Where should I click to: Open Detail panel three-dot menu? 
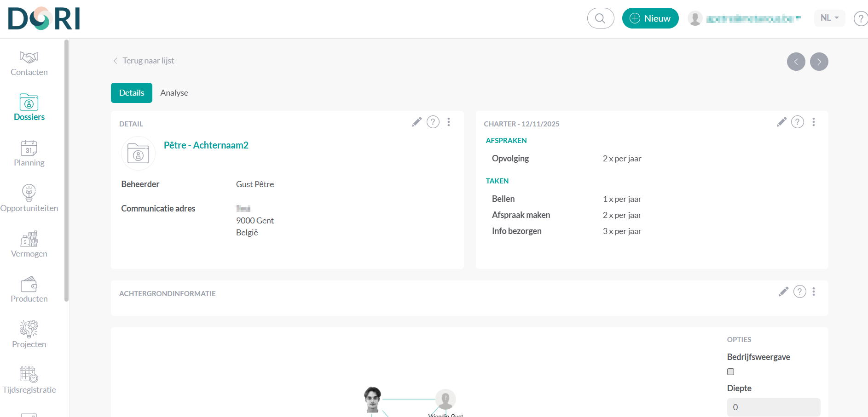[449, 122]
